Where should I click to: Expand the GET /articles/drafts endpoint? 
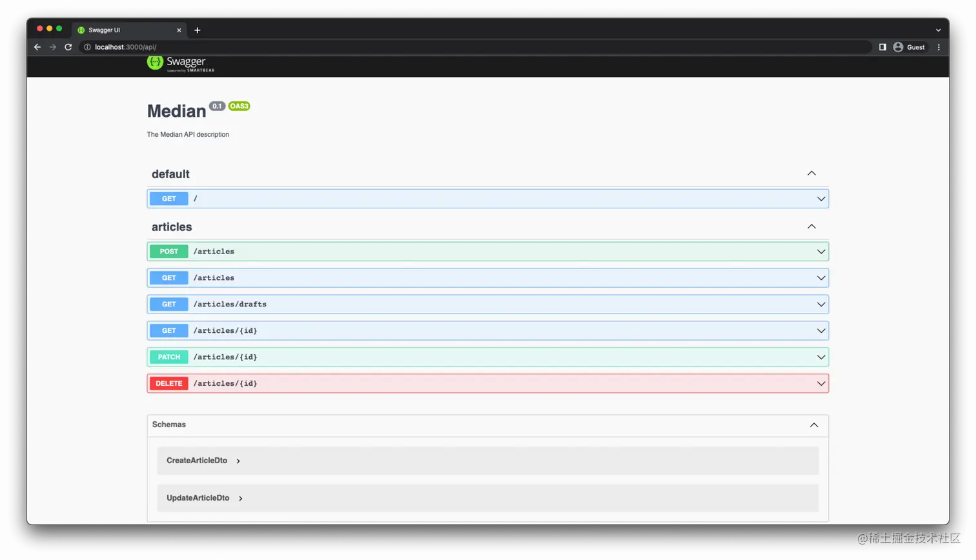click(820, 304)
